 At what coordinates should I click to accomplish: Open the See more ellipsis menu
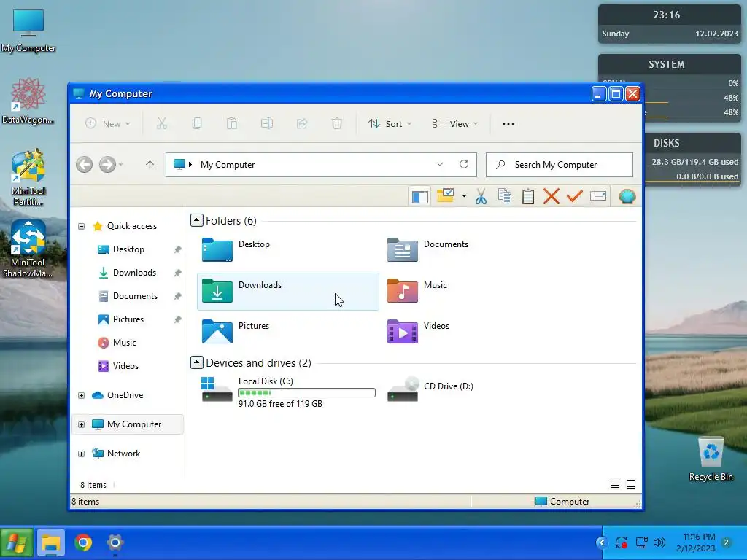pos(508,124)
